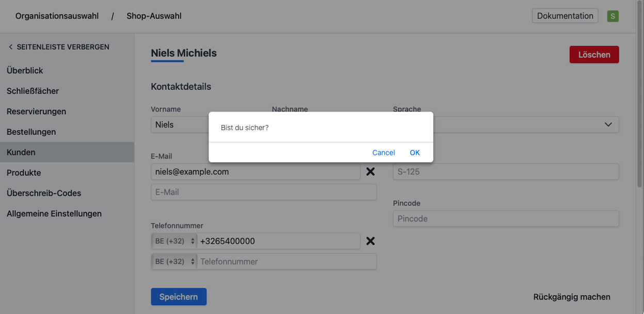
Task: Navigate to Produkte in sidebar
Action: click(x=24, y=172)
